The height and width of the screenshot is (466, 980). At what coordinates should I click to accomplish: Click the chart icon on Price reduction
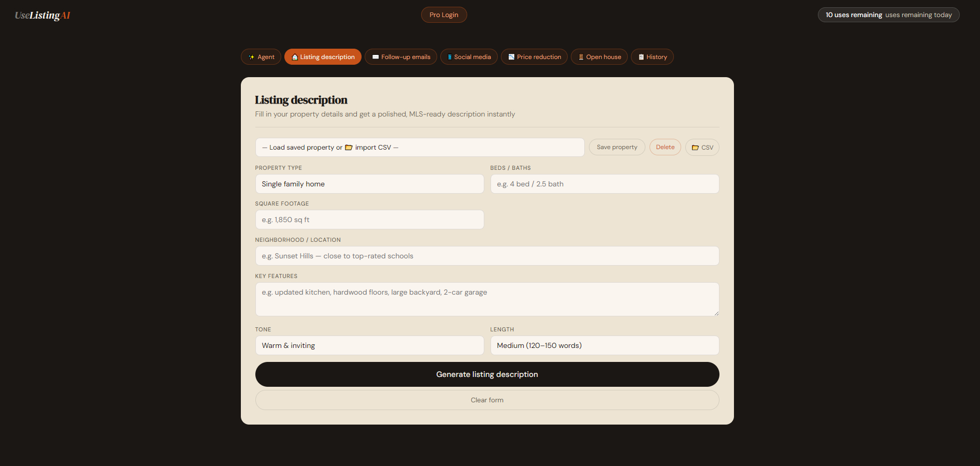(x=511, y=57)
